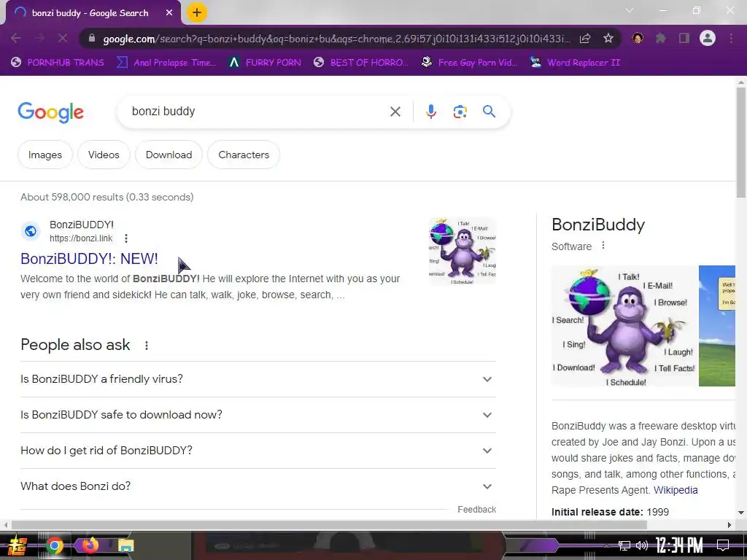Open Firefox from the taskbar

pos(90,545)
